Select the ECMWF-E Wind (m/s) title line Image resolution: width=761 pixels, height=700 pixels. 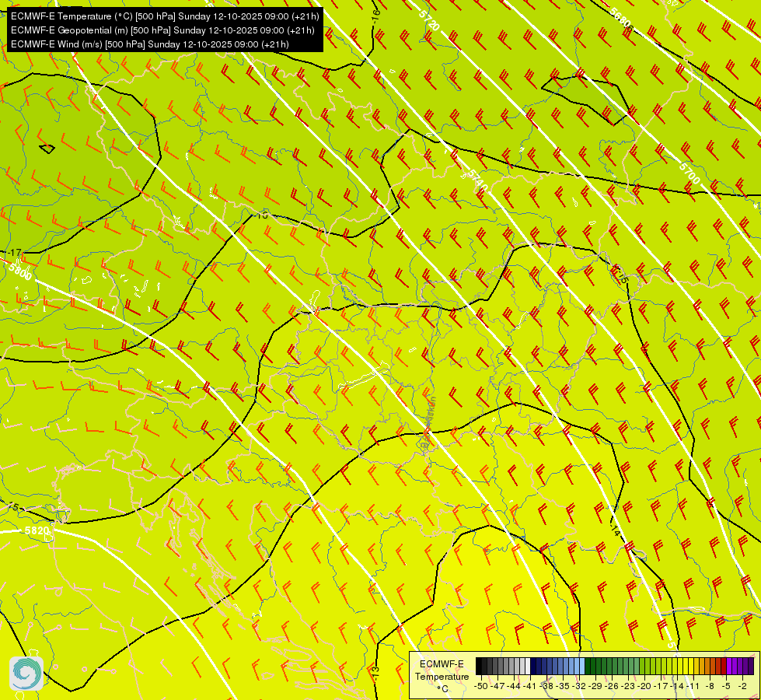tap(150, 44)
